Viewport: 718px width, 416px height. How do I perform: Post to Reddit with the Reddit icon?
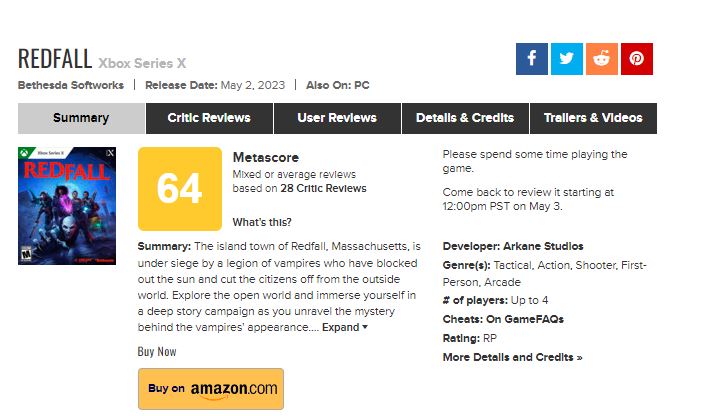(x=602, y=59)
